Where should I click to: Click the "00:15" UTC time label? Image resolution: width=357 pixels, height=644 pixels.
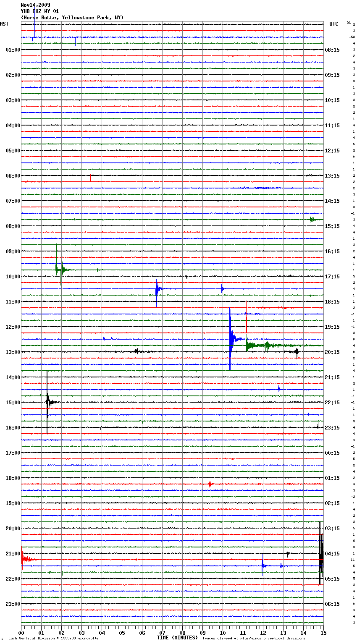coord(332,453)
